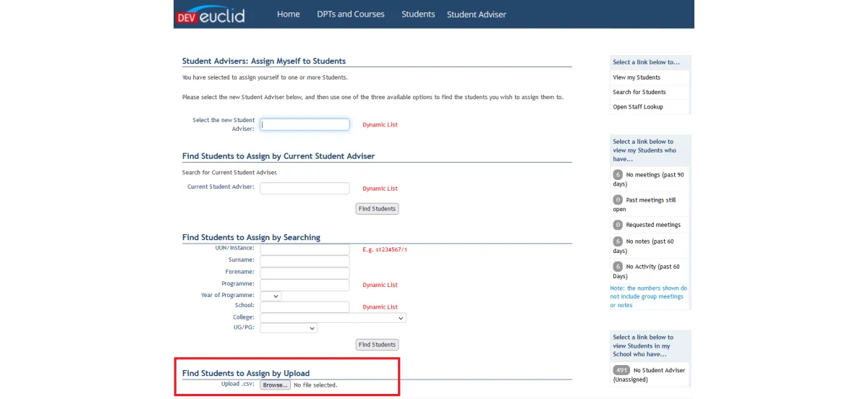Image resolution: width=868 pixels, height=399 pixels.
Task: View Past meetings still open students
Action: click(x=644, y=204)
